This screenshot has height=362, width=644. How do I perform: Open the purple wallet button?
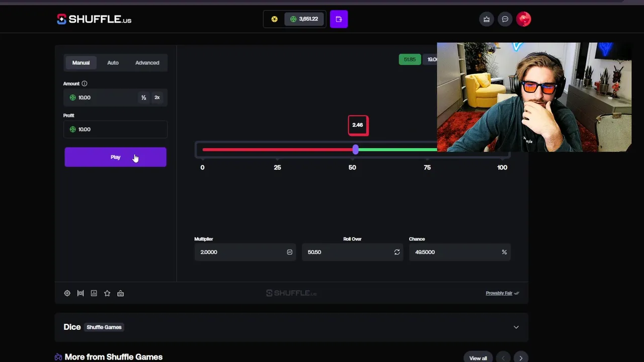pyautogui.click(x=339, y=19)
